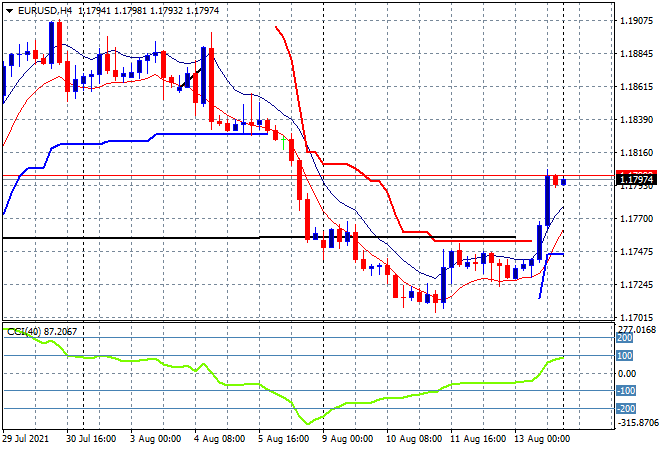Select the CCI 0.00 level label
This screenshot has height=450, width=660.
[x=627, y=373]
